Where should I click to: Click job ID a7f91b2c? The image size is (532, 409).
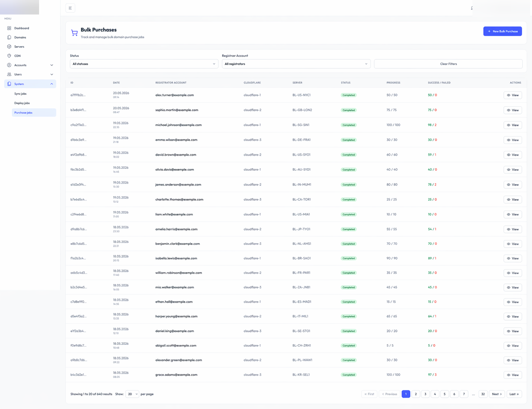pos(78,95)
